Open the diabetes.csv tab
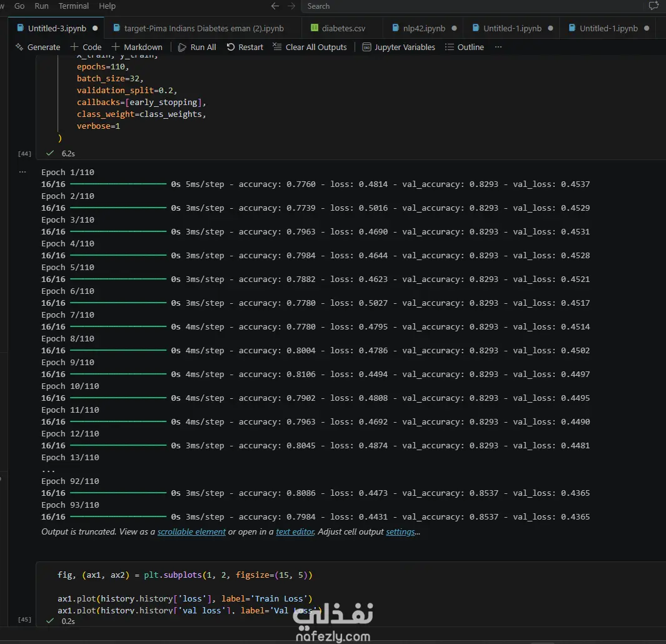Viewport: 666px width, 644px height. pos(343,28)
